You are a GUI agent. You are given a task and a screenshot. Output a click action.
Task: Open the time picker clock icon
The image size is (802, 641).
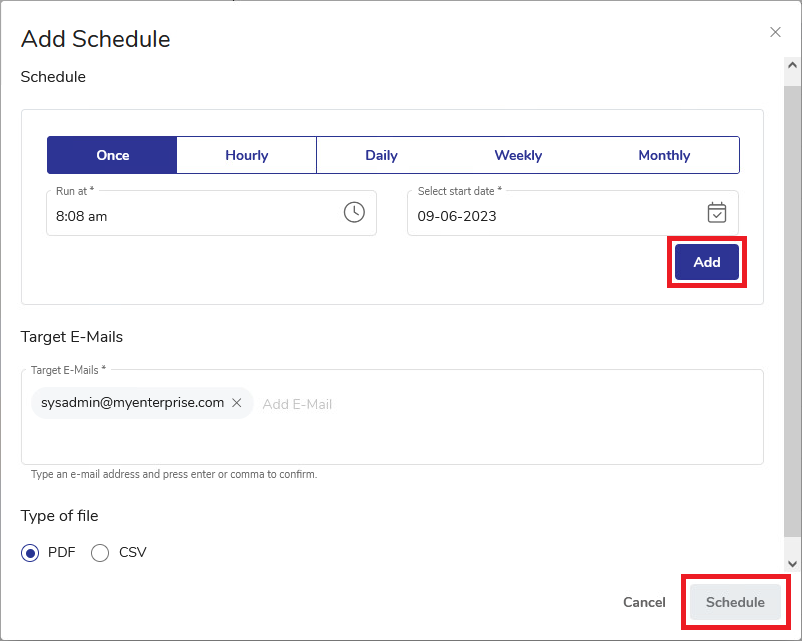tap(354, 212)
